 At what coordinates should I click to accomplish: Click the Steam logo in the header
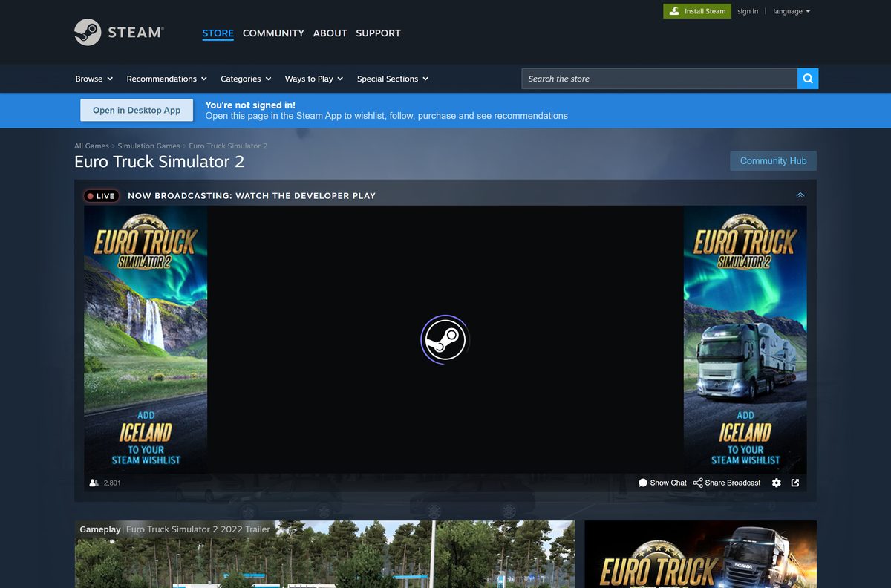(119, 33)
